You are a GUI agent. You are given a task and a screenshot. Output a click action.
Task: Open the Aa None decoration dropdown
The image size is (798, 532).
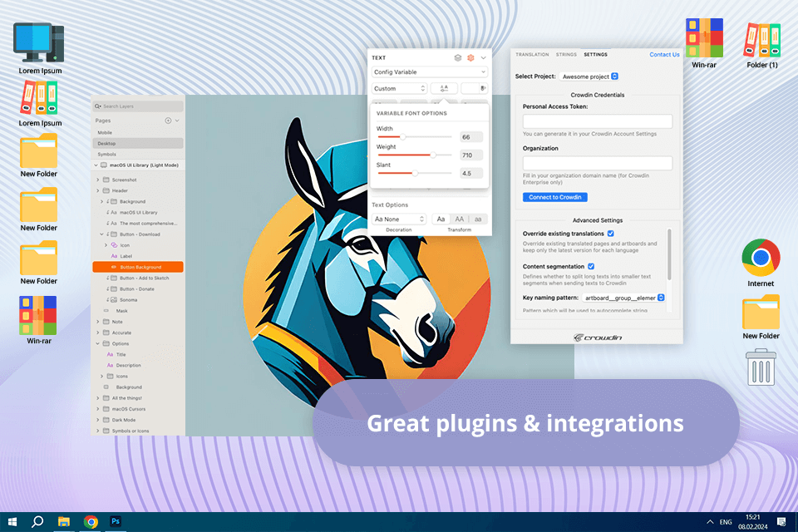pyautogui.click(x=399, y=219)
